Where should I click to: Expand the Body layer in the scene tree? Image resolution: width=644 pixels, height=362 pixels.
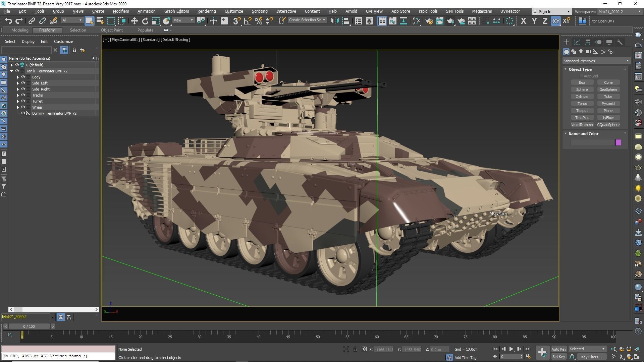(17, 77)
